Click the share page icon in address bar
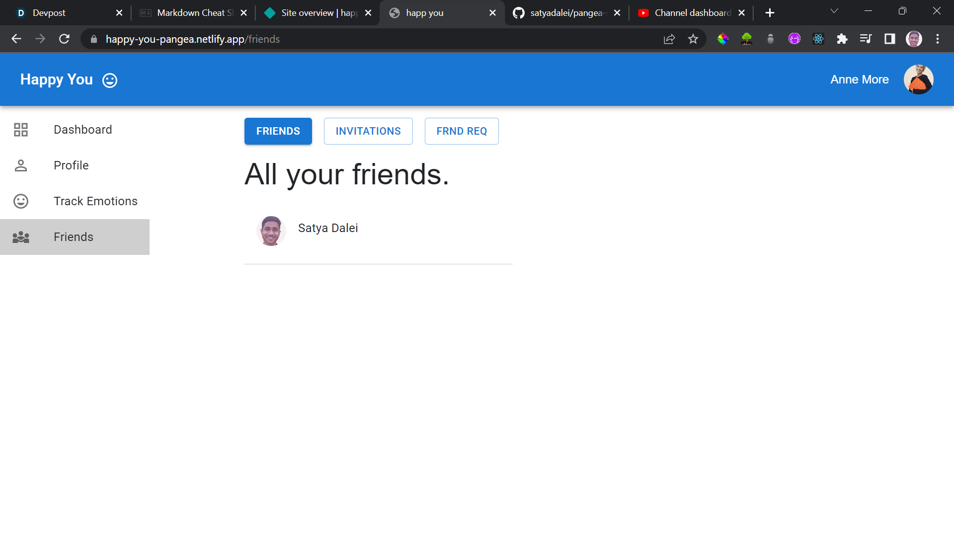 coord(669,39)
